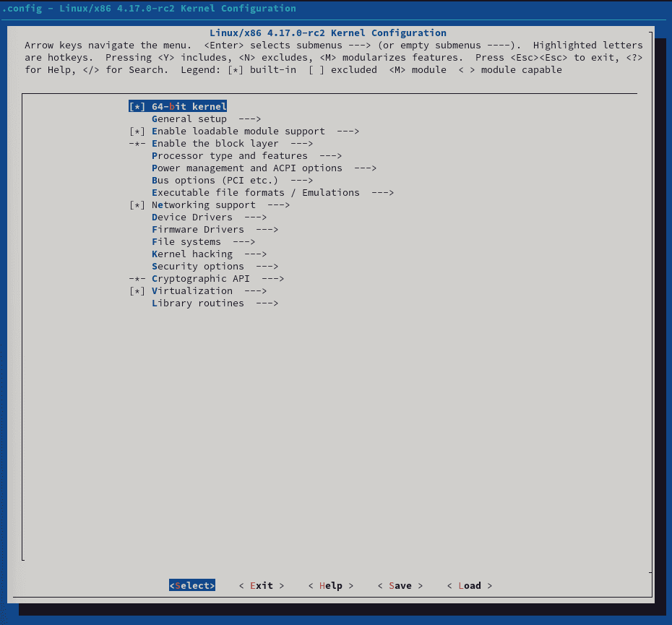Open the Security options submenu

tap(197, 267)
